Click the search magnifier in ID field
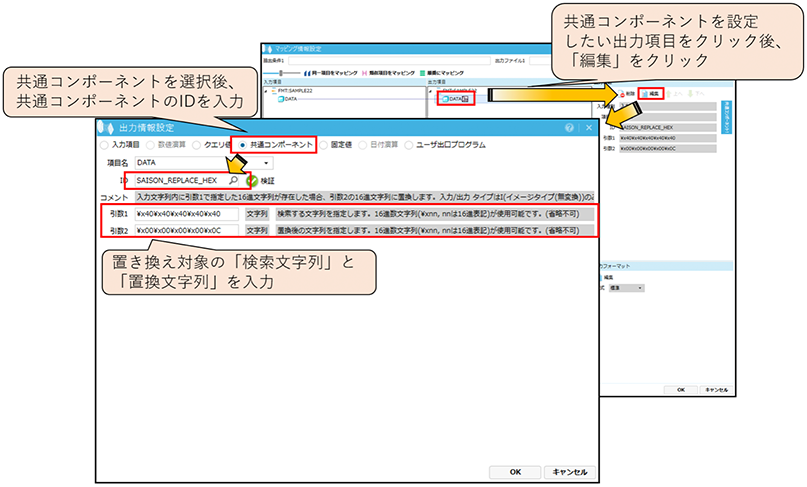The image size is (807, 487). coord(233,181)
